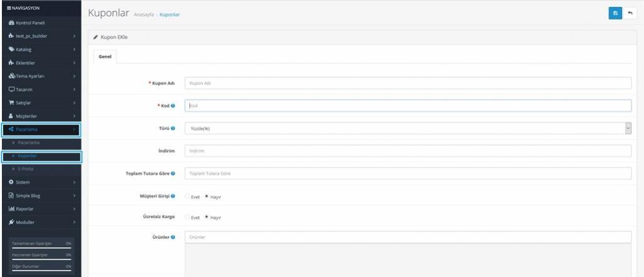Click into the Kupon Adı input field
Image resolution: width=644 pixels, height=277 pixels.
(x=408, y=83)
